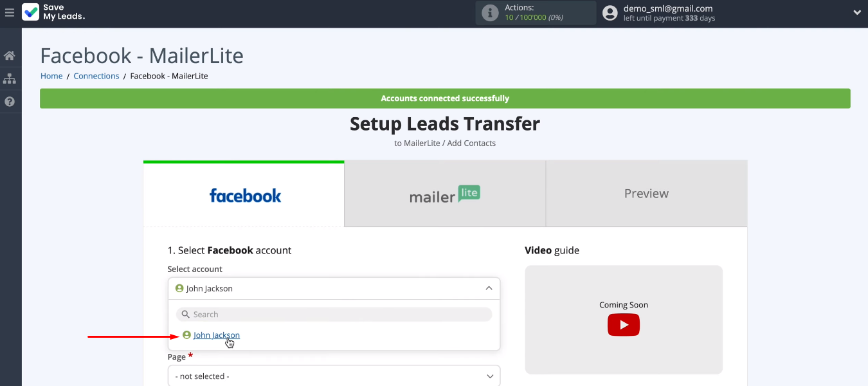Click the Accounts connected successfully banner
This screenshot has height=386, width=868.
(x=445, y=98)
